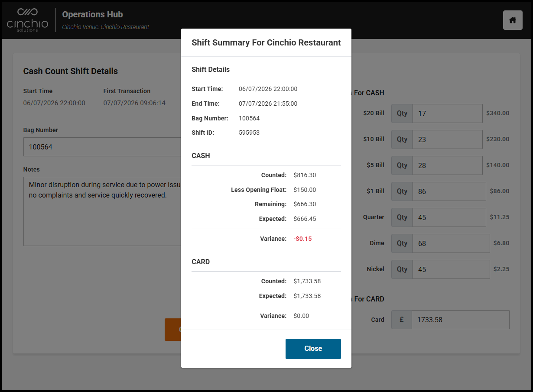Click the $6.80 total beside Dime
The width and height of the screenshot is (533, 392).
coord(501,243)
